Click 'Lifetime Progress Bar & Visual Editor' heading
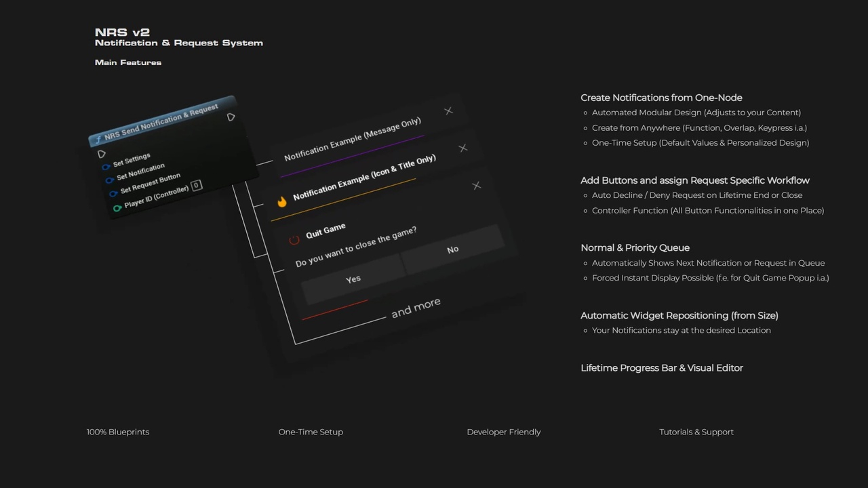Screen dimensions: 868x488 [662, 368]
